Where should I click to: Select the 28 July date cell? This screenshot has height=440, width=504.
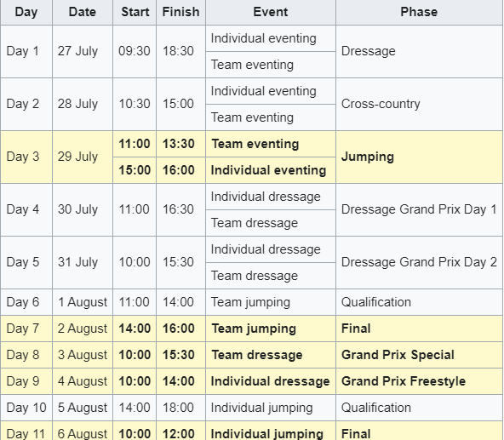pyautogui.click(x=83, y=104)
